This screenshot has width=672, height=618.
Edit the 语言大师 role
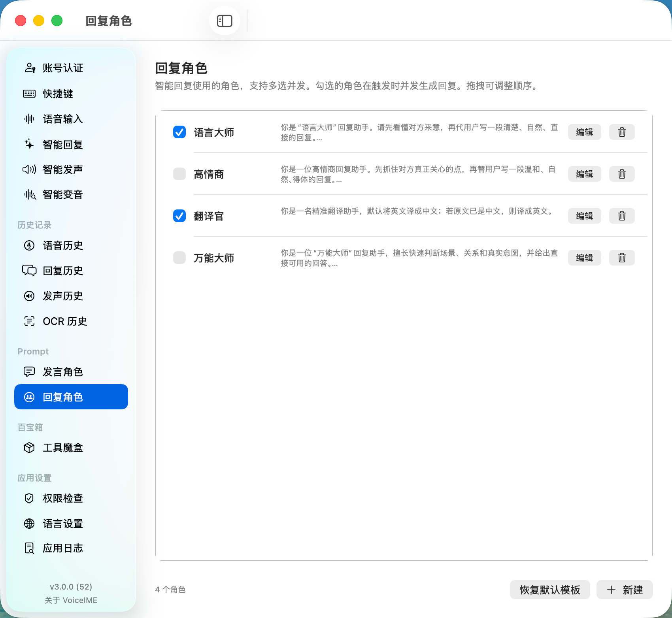pos(585,132)
